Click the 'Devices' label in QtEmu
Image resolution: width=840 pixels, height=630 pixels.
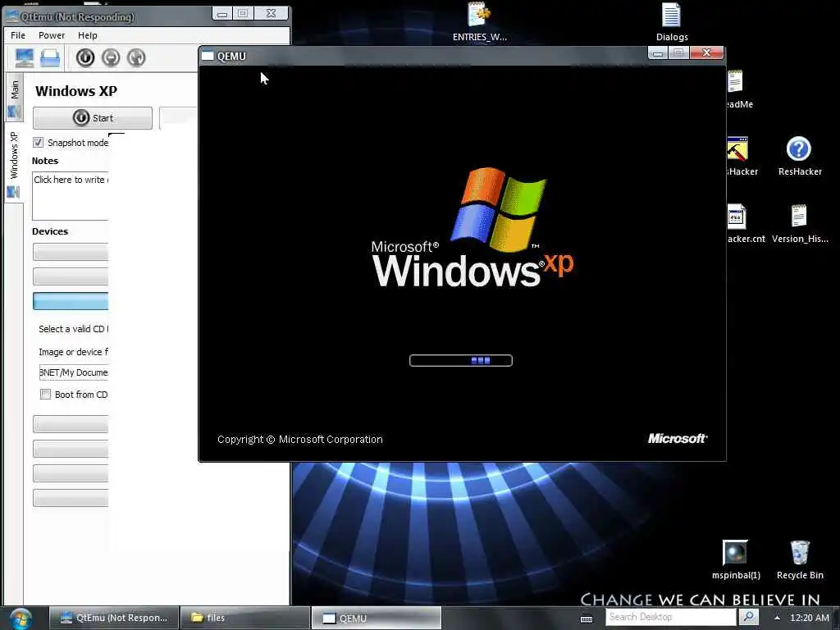[x=50, y=231]
